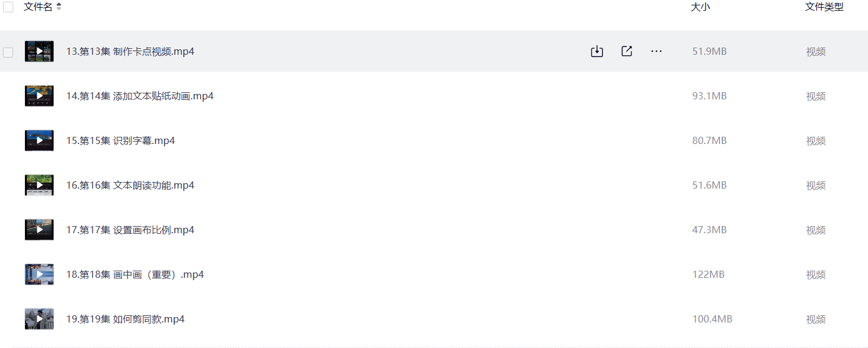The height and width of the screenshot is (348, 868).
Task: Play thumbnail of 制作卡点视频 video
Action: [39, 51]
